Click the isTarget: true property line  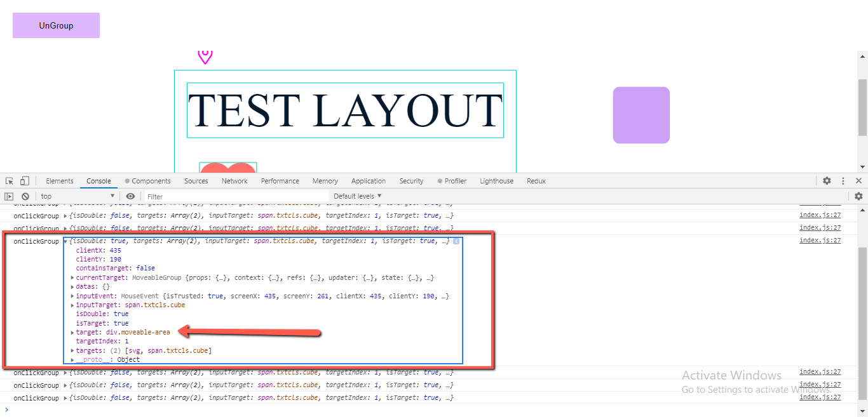(x=102, y=324)
